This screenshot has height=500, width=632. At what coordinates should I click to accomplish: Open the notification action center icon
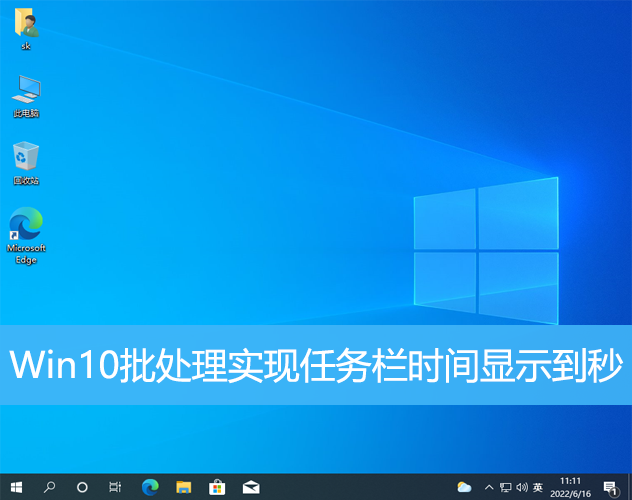(x=610, y=487)
